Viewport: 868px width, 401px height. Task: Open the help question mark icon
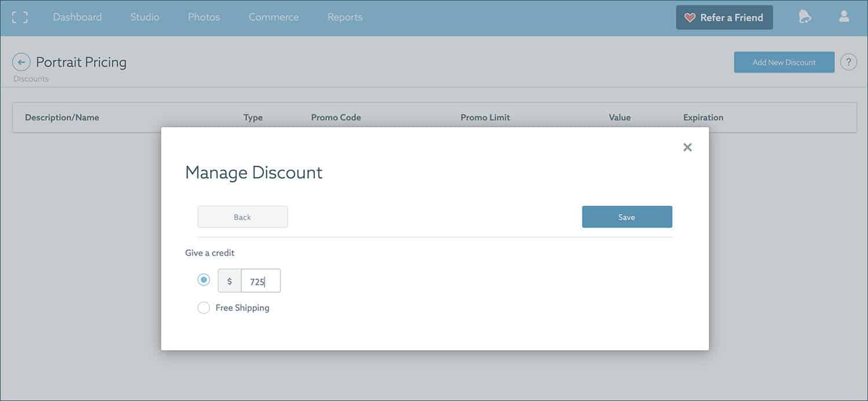[x=848, y=62]
